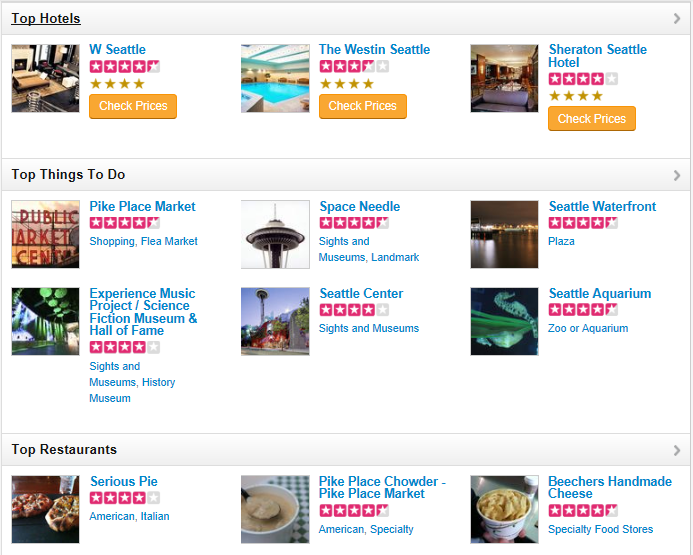This screenshot has width=693, height=555.
Task: Check prices for Sheraton Seattle Hotel
Action: coord(591,119)
